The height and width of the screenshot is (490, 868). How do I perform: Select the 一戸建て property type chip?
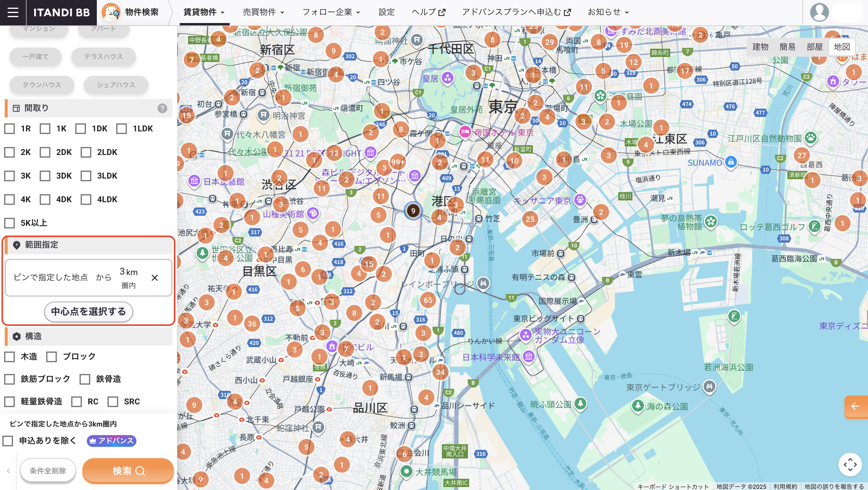[x=35, y=57]
